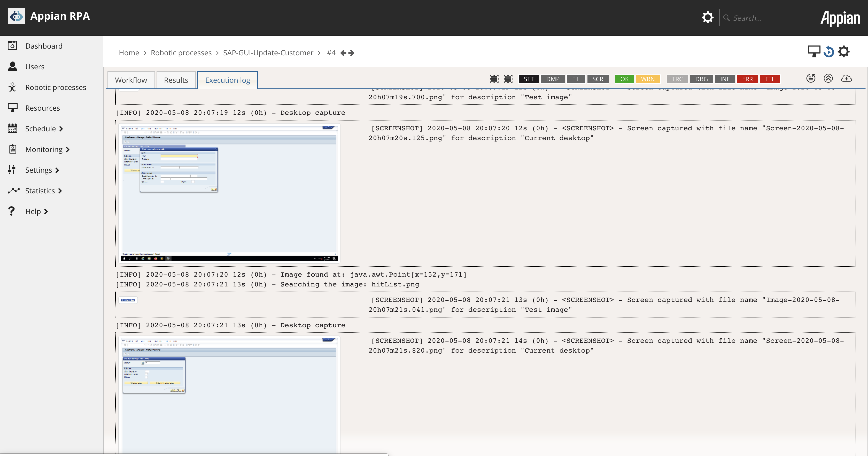Click the reload log icon
This screenshot has width=868, height=456.
click(811, 79)
